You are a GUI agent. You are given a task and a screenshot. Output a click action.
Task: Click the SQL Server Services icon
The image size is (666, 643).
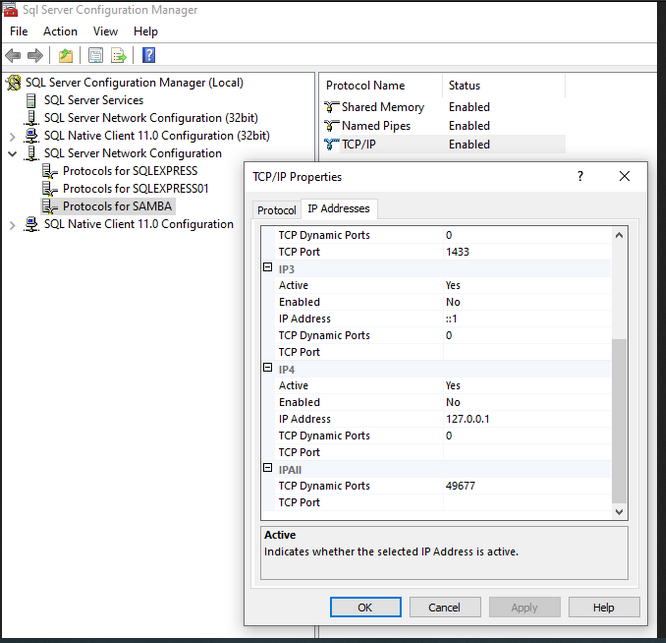[31, 100]
